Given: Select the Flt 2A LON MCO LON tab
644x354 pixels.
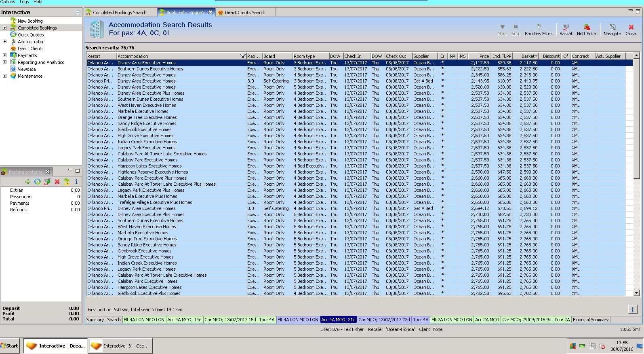Looking at the screenshot, I should tap(452, 320).
